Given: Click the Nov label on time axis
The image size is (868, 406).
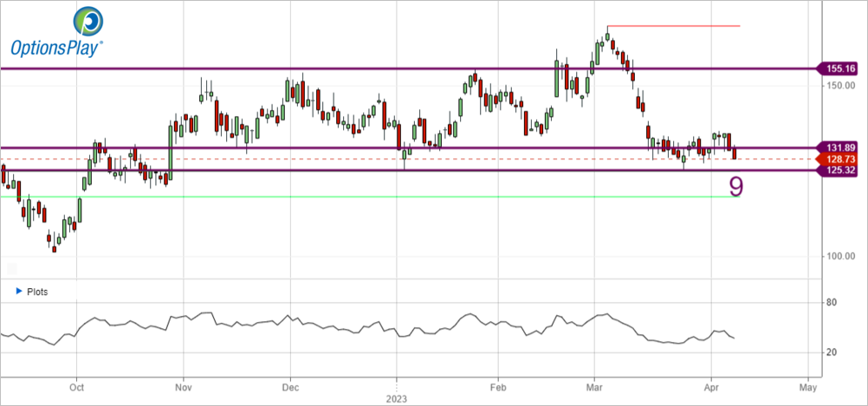Looking at the screenshot, I should pos(182,388).
